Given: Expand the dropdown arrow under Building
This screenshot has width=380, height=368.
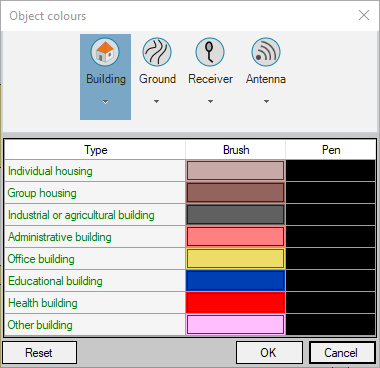Looking at the screenshot, I should [105, 102].
